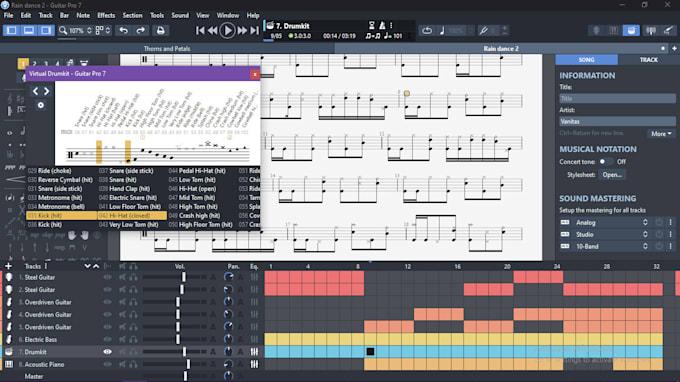Open Virtual Drumkit settings gear

pos(40,105)
